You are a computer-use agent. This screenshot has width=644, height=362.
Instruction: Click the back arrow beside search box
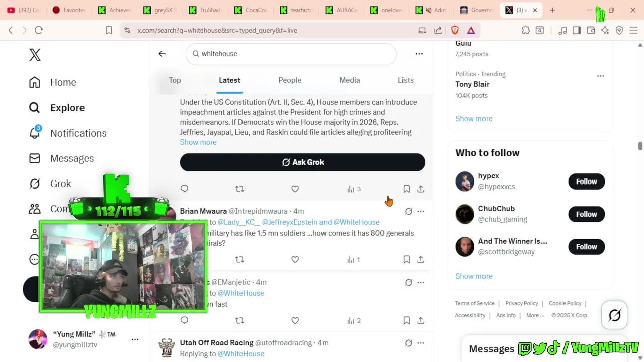(162, 54)
